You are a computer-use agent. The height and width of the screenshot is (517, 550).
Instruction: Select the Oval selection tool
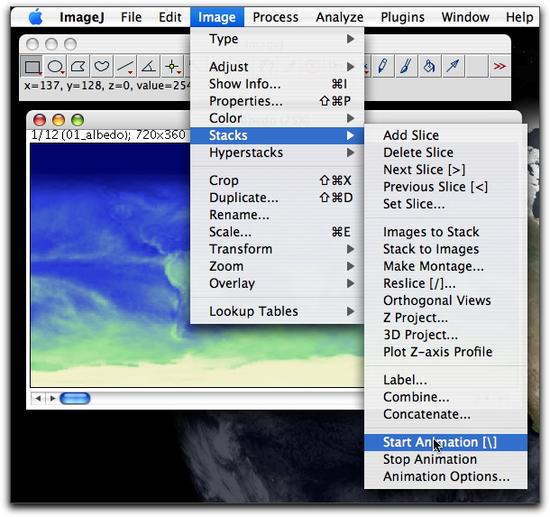pos(55,66)
